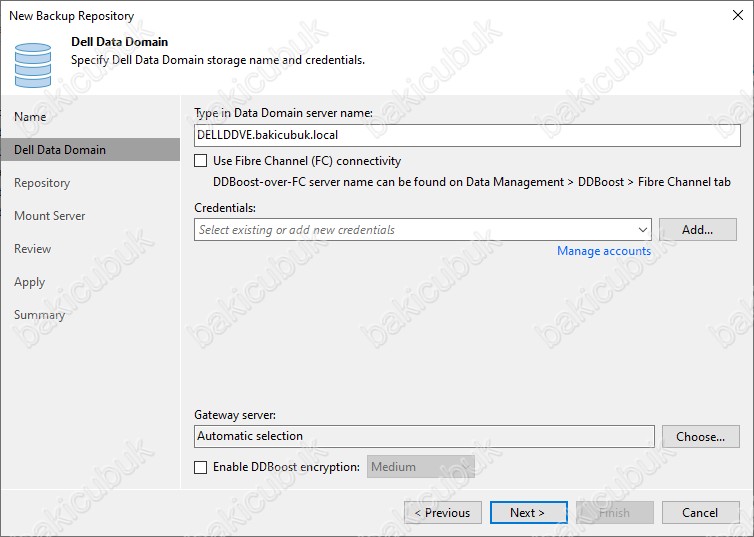Viewport: 754px width, 537px height.
Task: Close the New Backup Repository dialog
Action: point(738,15)
